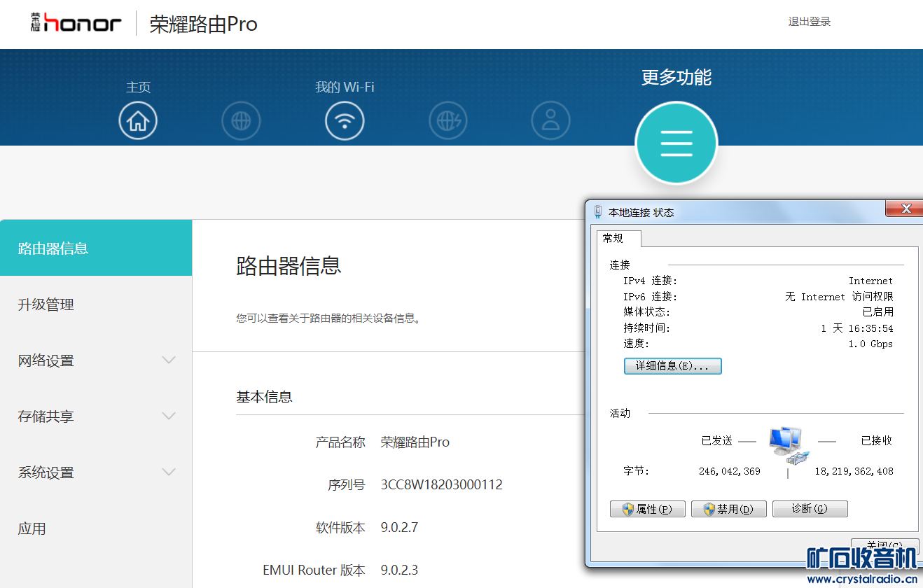Viewport: 923px width, 588px height.
Task: Click 荣耀路由Pro title in header
Action: coord(204,24)
